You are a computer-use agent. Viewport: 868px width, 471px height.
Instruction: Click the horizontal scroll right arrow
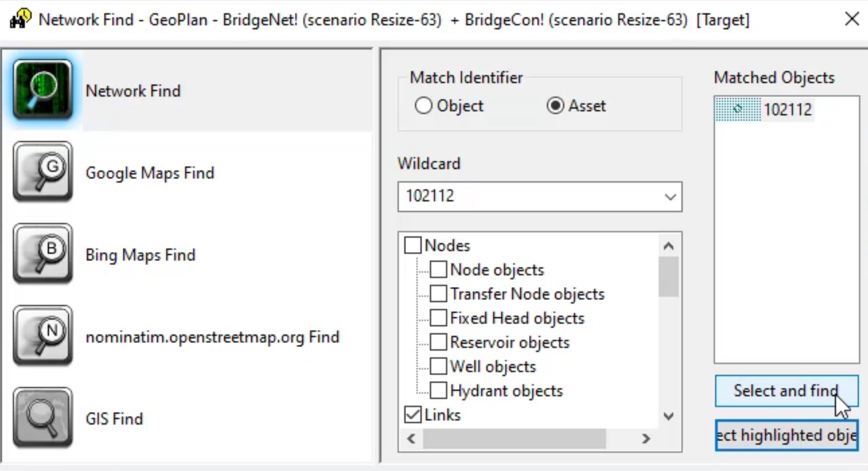tap(646, 439)
